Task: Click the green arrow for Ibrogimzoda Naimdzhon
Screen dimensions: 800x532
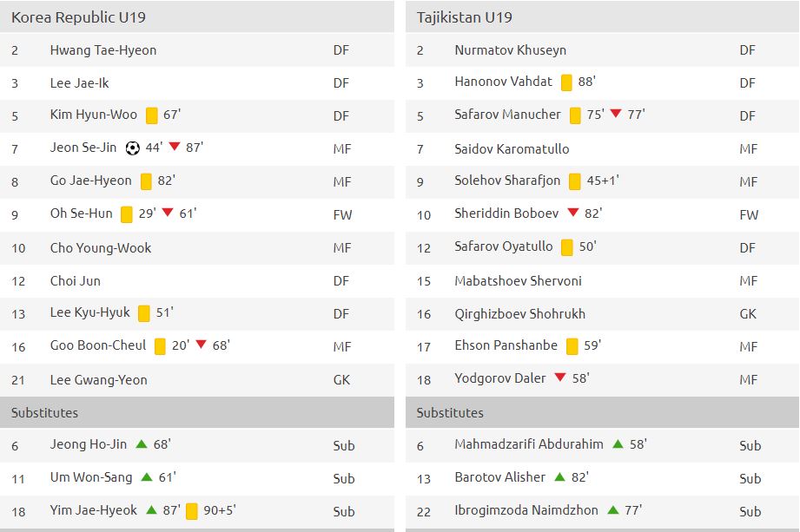Action: [x=613, y=509]
